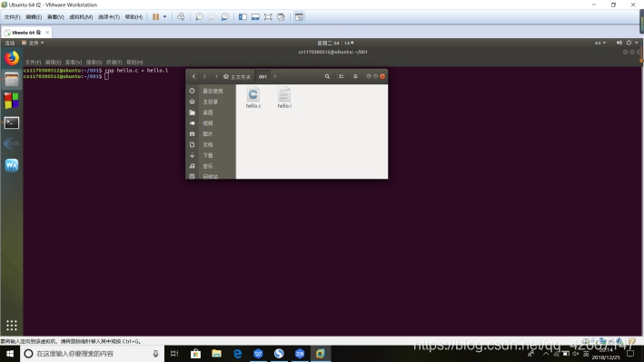The height and width of the screenshot is (362, 644).
Task: Show all applications grid in the dock
Action: 12,325
